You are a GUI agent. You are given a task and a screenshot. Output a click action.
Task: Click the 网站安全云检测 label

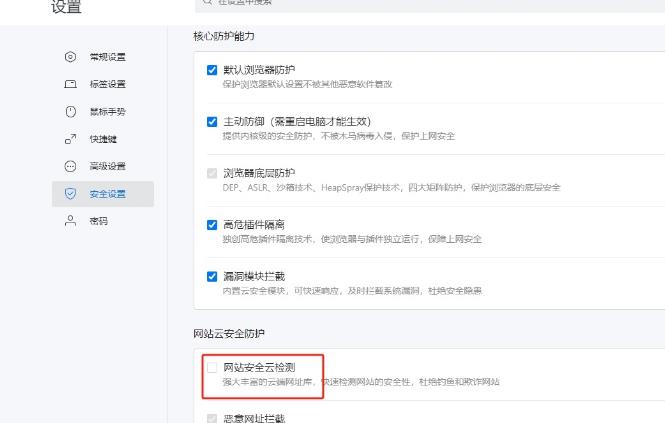coord(259,367)
